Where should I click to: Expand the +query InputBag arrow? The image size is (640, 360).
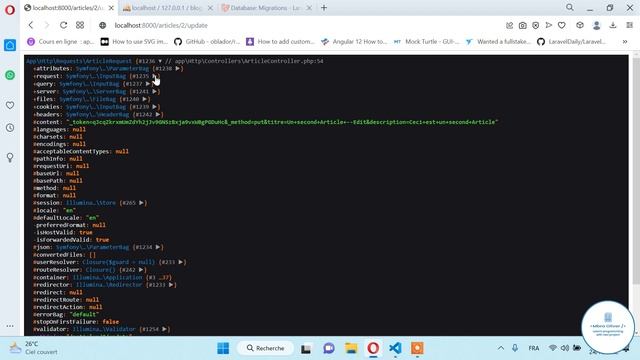point(148,84)
